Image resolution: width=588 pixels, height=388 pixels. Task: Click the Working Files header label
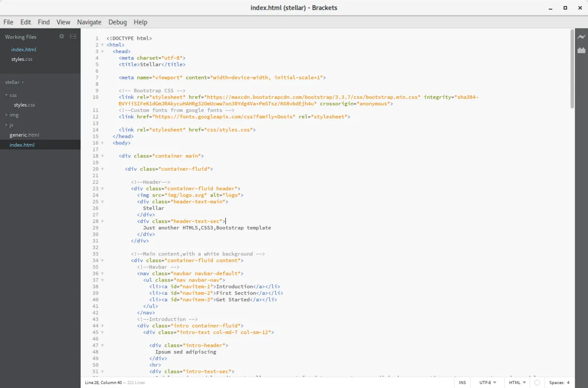tap(21, 37)
